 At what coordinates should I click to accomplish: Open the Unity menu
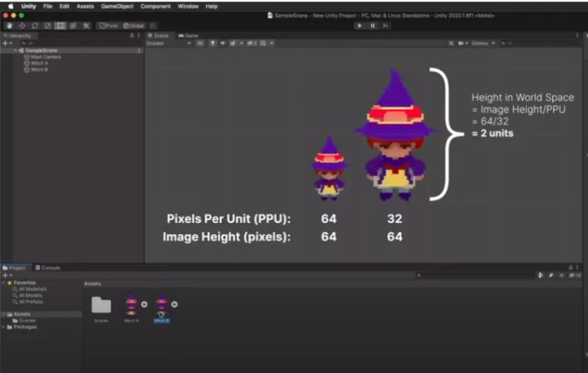[28, 7]
